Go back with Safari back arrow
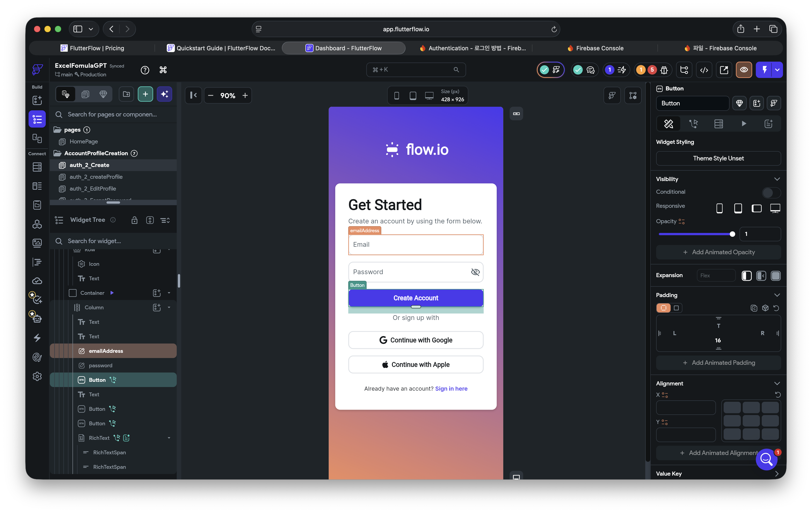812x513 pixels. click(111, 29)
